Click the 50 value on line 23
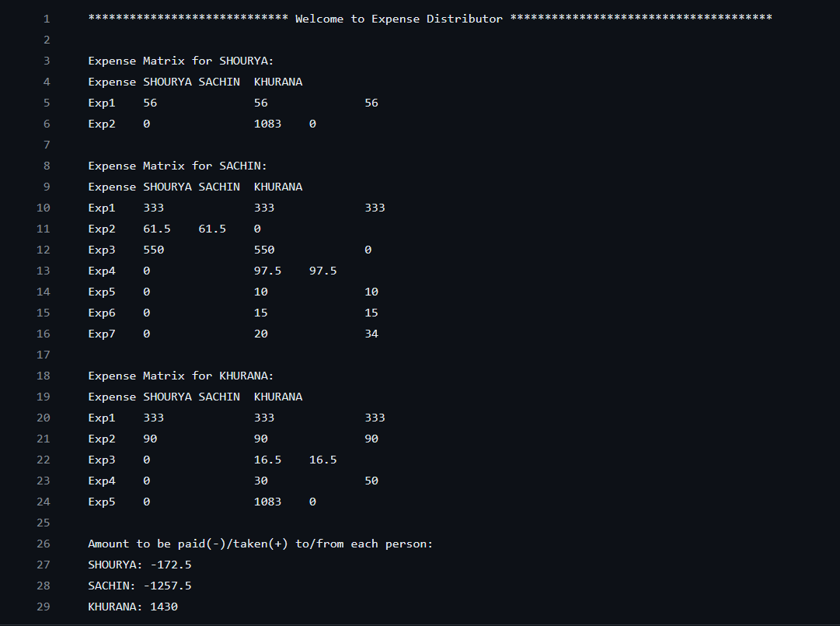Screen dimensions: 840x626 tap(371, 481)
